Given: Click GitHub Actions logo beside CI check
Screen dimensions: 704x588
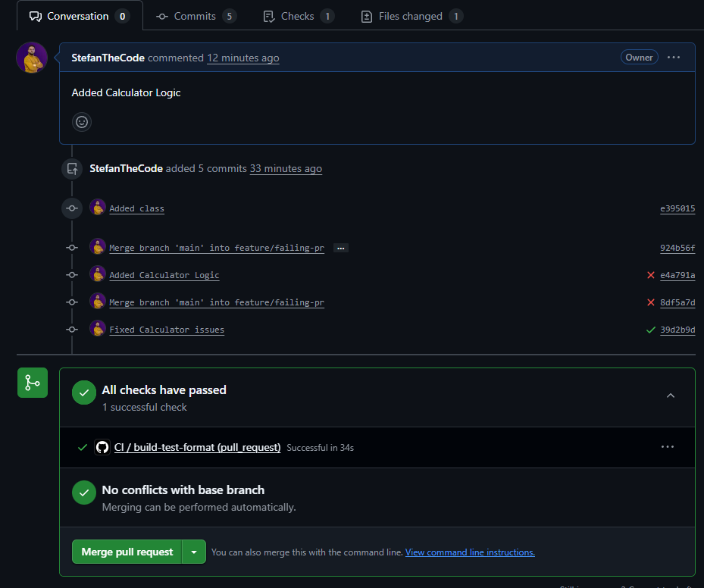Looking at the screenshot, I should coord(102,447).
